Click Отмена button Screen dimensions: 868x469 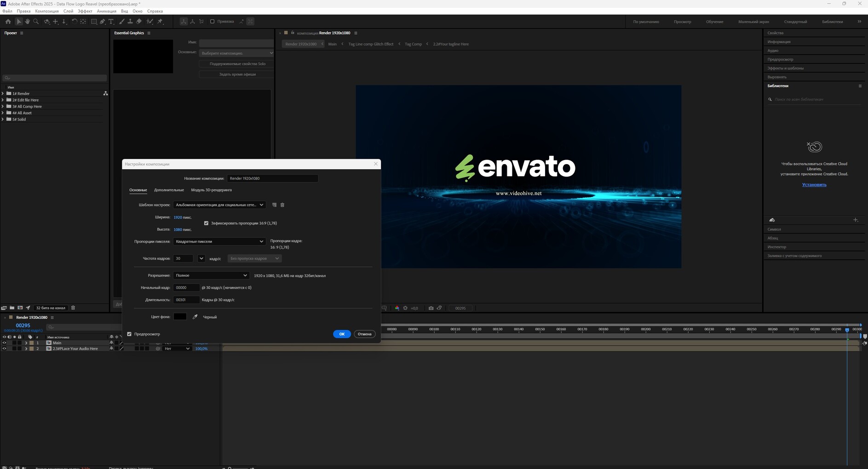click(x=364, y=334)
